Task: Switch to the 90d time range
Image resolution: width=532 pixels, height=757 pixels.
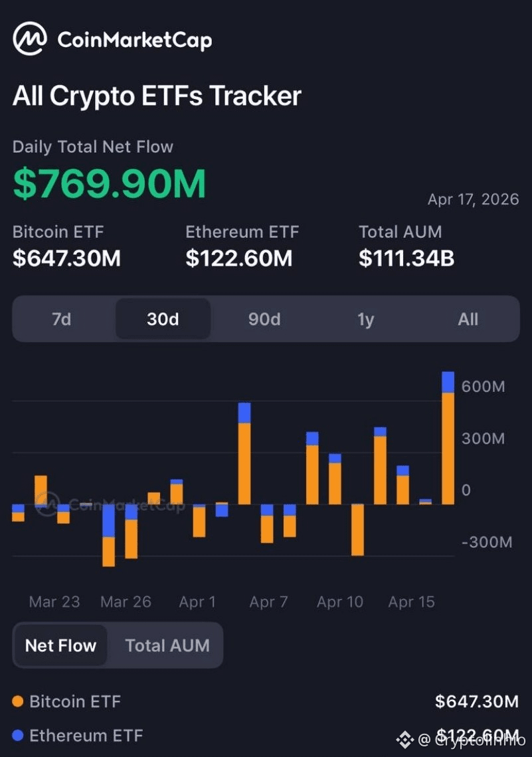Action: [x=264, y=319]
